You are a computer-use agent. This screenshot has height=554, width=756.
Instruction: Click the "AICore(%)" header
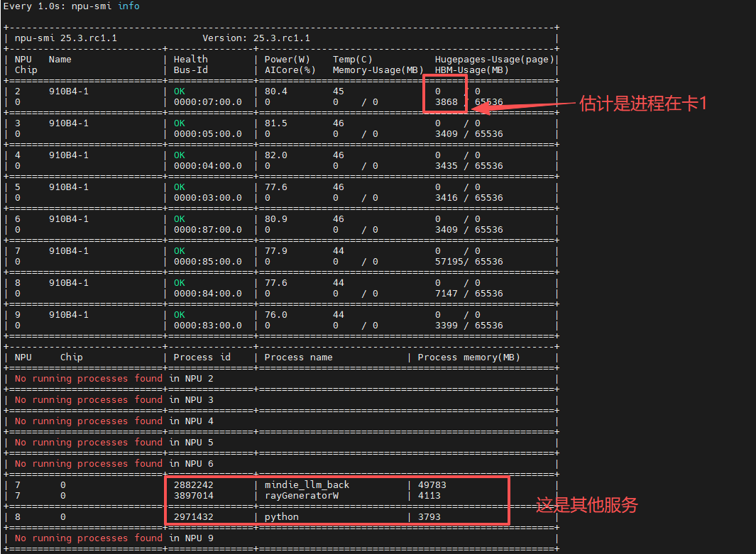pyautogui.click(x=290, y=70)
